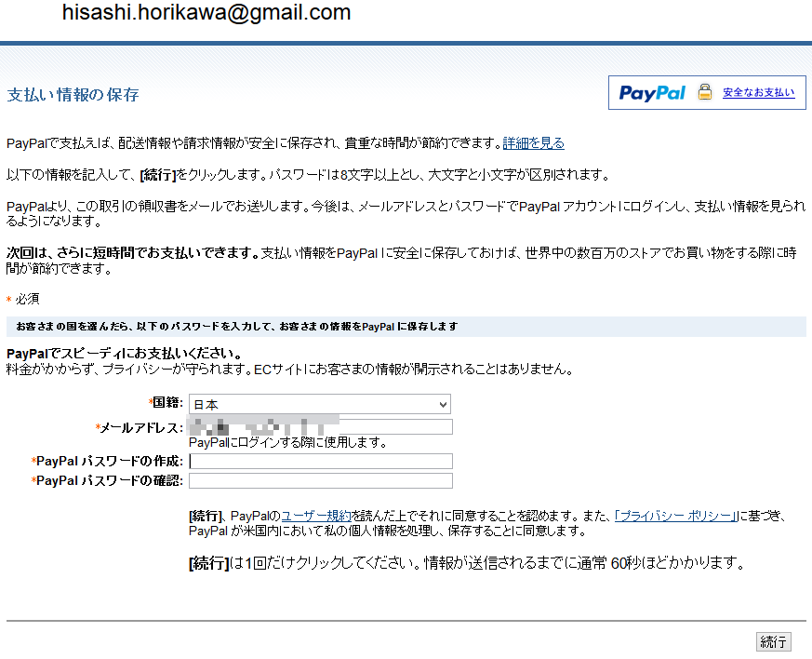Focus the PayPal パスワードの作成 field
This screenshot has width=812, height=659.
click(321, 461)
